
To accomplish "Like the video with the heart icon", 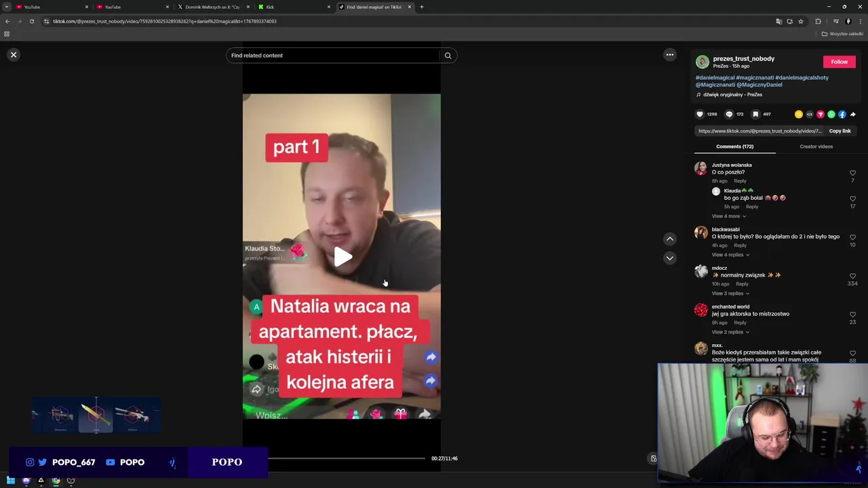I will pos(701,115).
